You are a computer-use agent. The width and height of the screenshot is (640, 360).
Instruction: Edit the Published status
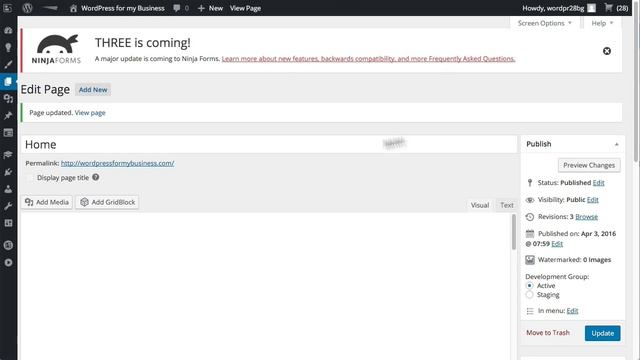pos(598,182)
